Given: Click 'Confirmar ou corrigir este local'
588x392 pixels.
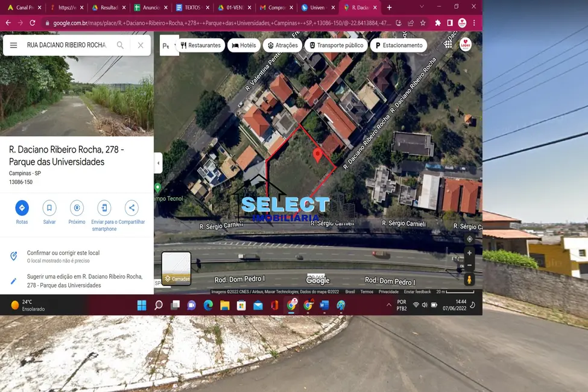Looking at the screenshot, I should [x=77, y=256].
